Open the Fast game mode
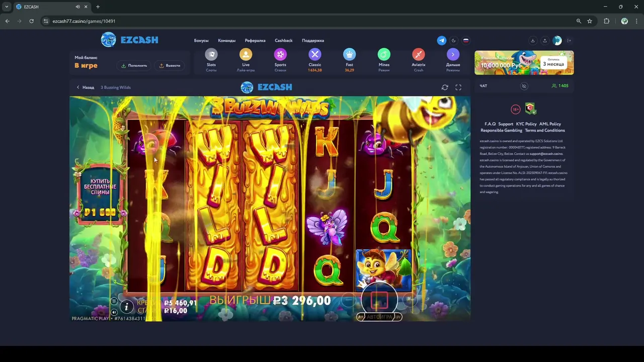 coord(349,60)
